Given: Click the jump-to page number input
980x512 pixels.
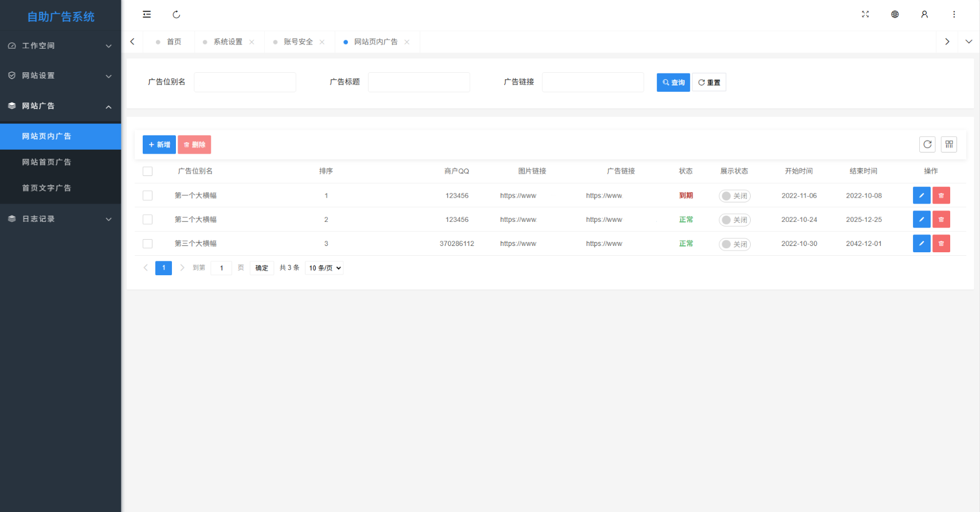Looking at the screenshot, I should tap(221, 268).
